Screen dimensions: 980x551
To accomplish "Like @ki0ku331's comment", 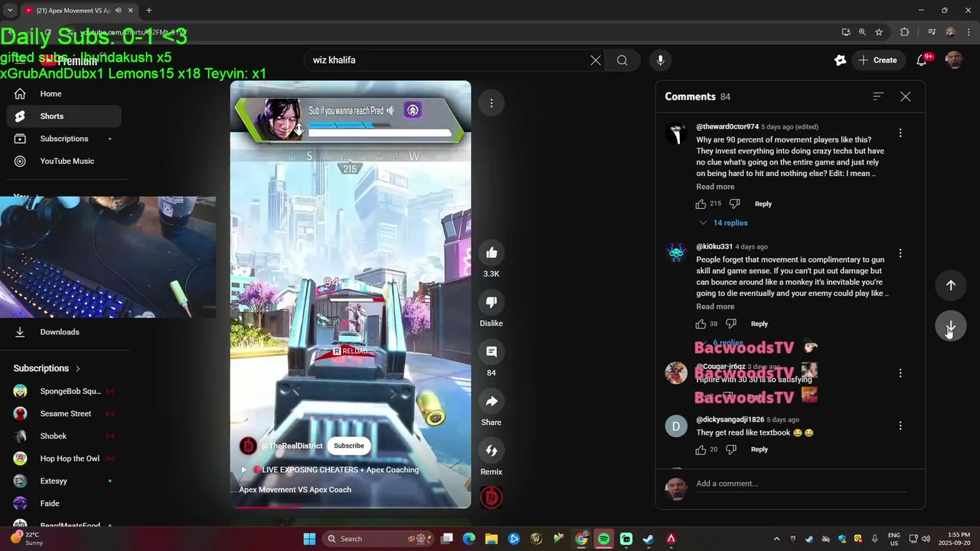I will (x=701, y=324).
